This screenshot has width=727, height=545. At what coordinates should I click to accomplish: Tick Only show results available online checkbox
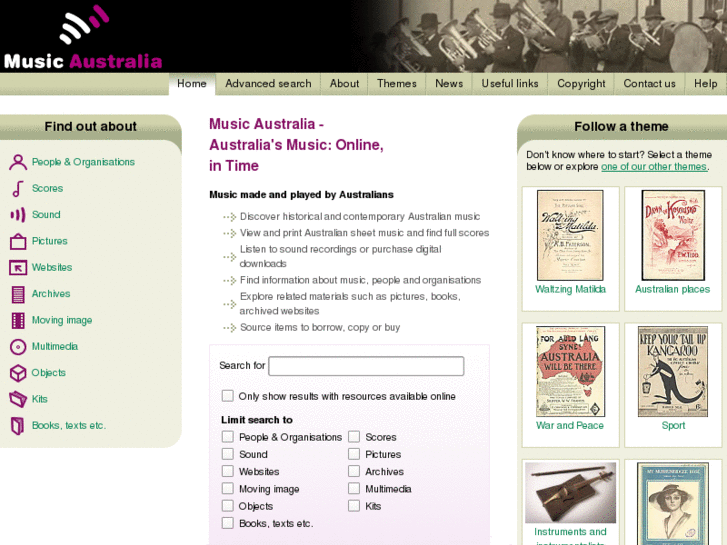point(228,396)
